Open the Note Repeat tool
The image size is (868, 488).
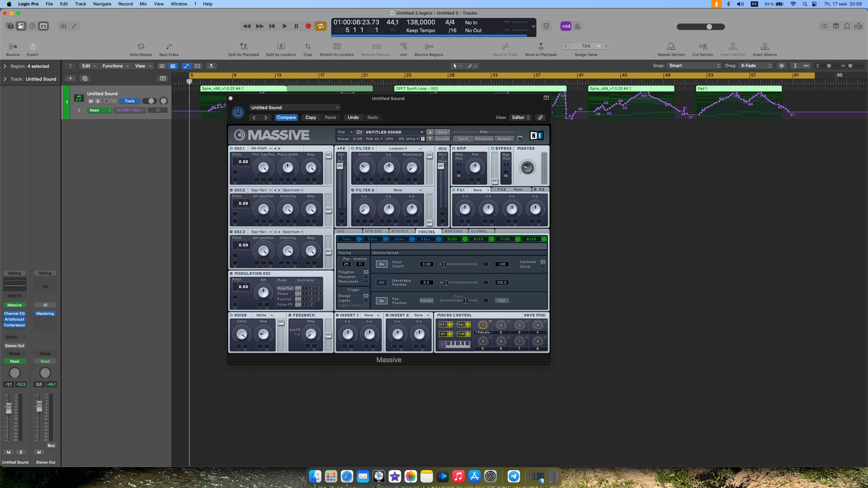coord(141,46)
